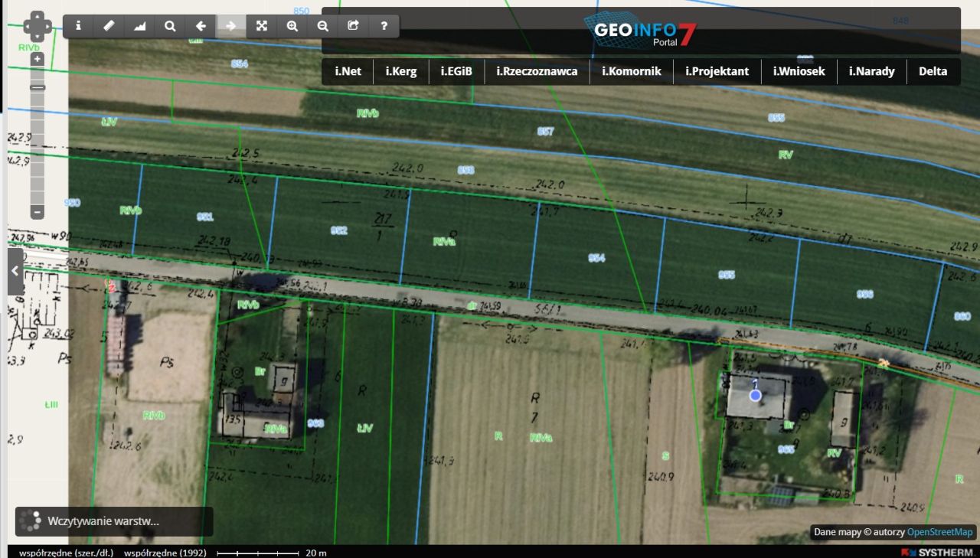This screenshot has height=558, width=980.
Task: Click the parcel number 860 label
Action: [x=962, y=316]
